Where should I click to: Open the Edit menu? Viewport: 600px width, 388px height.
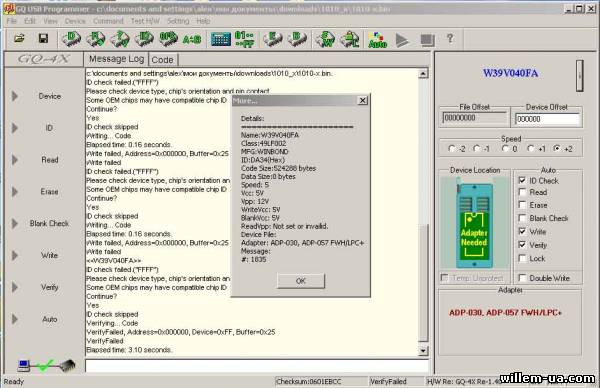coord(30,21)
